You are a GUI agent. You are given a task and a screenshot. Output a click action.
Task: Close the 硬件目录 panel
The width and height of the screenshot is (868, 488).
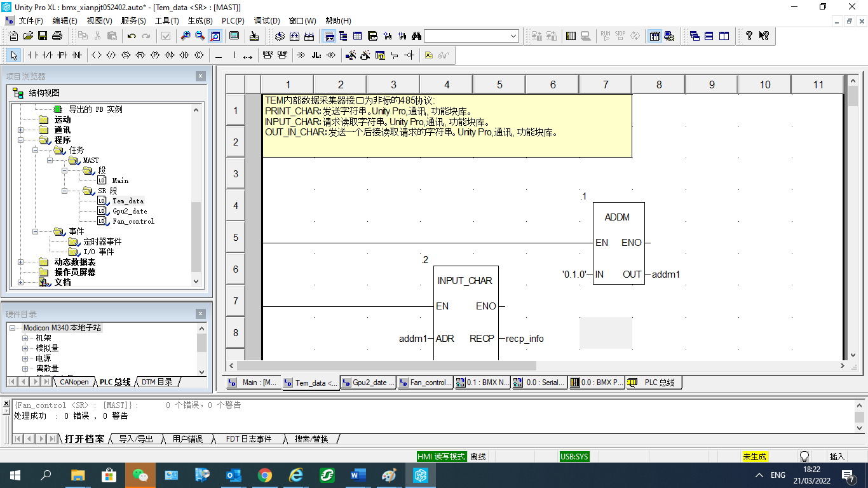[x=201, y=314]
